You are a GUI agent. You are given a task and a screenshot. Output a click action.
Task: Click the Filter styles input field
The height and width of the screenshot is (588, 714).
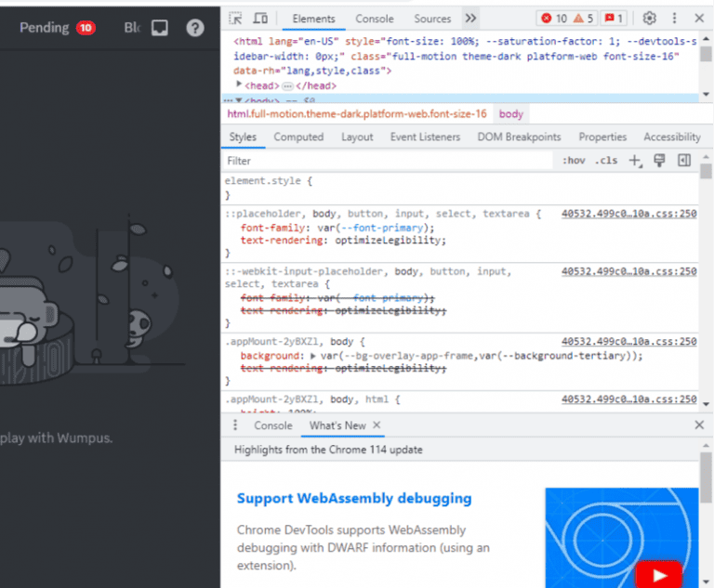coord(388,161)
